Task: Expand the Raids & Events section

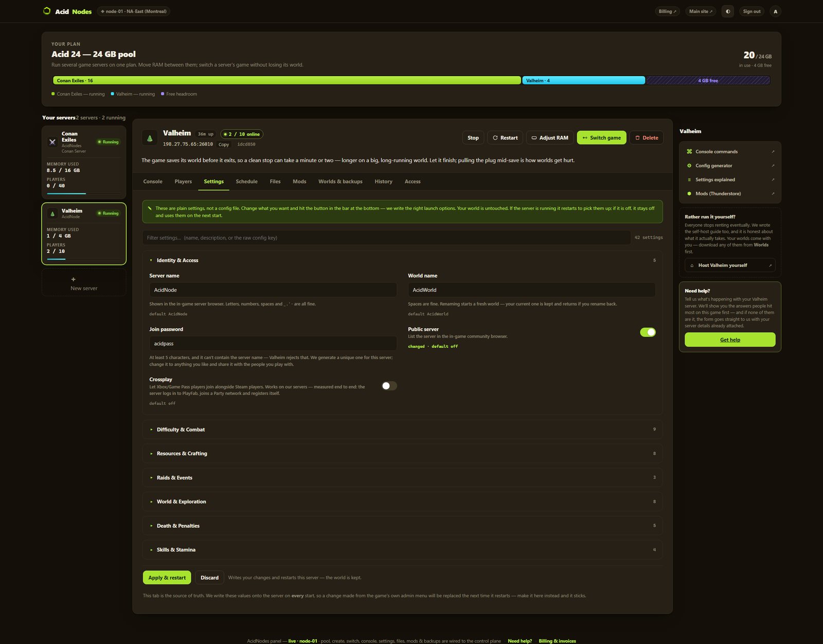Action: pyautogui.click(x=402, y=478)
